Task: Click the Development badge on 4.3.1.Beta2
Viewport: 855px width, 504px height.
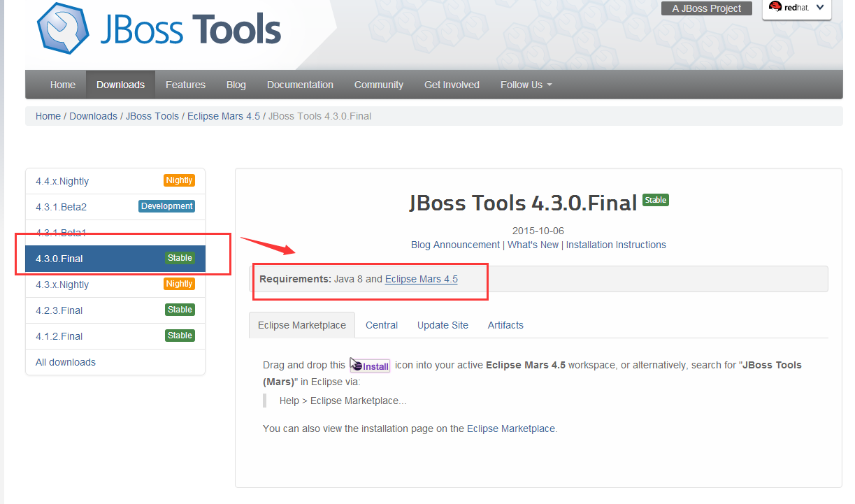Action: coord(166,206)
